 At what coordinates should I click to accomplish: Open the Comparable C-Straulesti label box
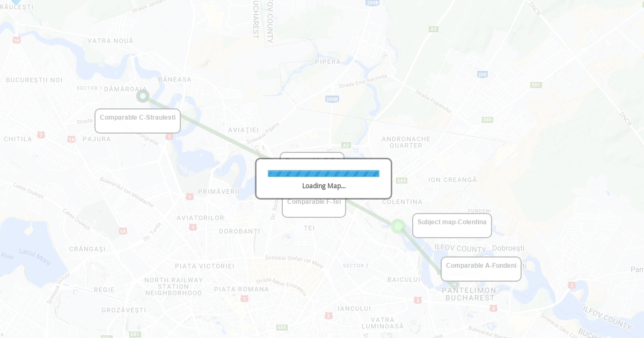[137, 121]
